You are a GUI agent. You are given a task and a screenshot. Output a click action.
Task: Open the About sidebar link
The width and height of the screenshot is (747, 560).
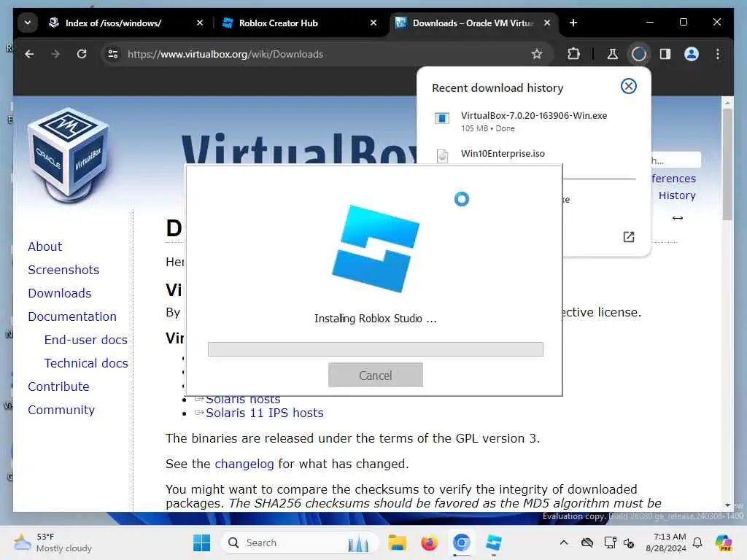click(x=44, y=246)
